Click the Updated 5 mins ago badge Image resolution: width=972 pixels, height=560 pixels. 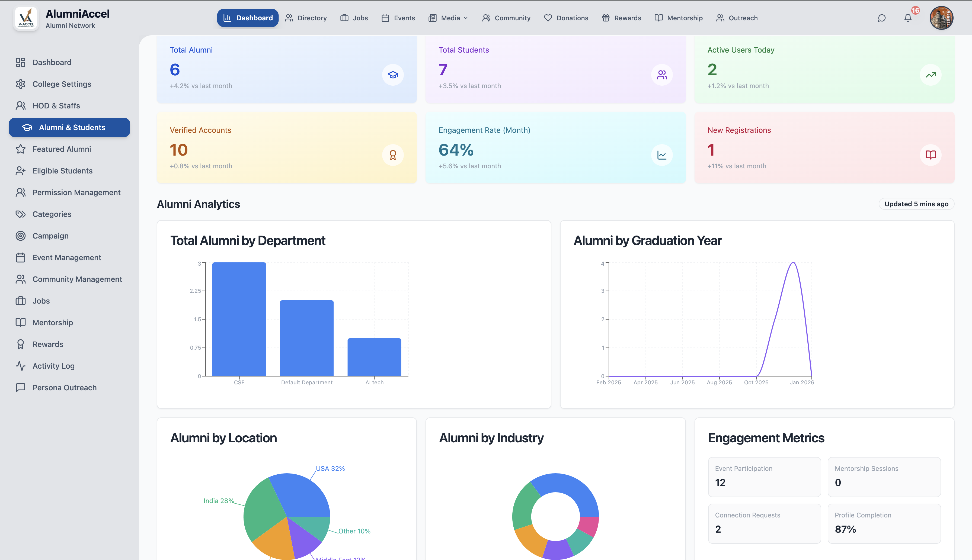tap(916, 204)
